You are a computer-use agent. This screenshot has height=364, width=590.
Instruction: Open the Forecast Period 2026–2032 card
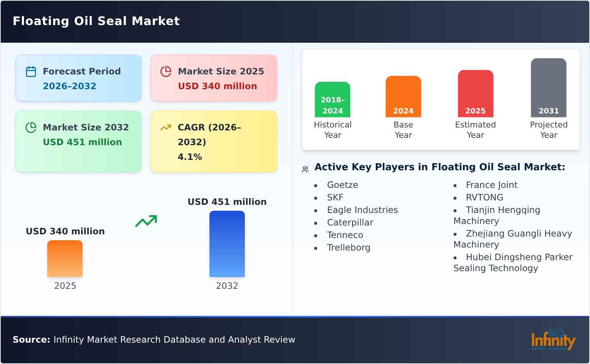pyautogui.click(x=79, y=78)
